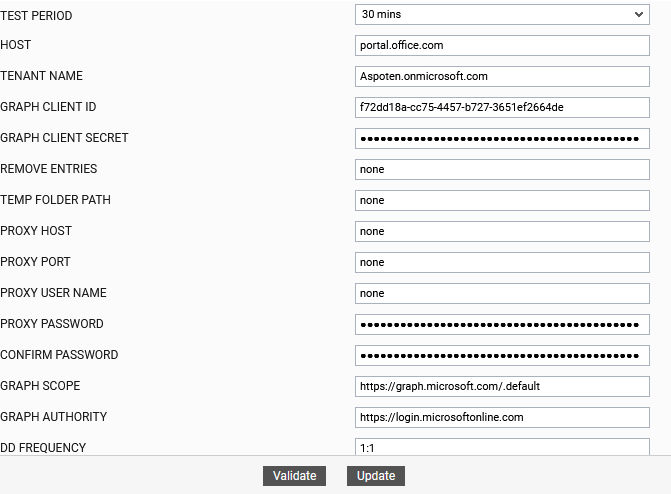Click into the Graph Client Secret field
Image resolution: width=671 pixels, height=494 pixels.
coord(502,138)
